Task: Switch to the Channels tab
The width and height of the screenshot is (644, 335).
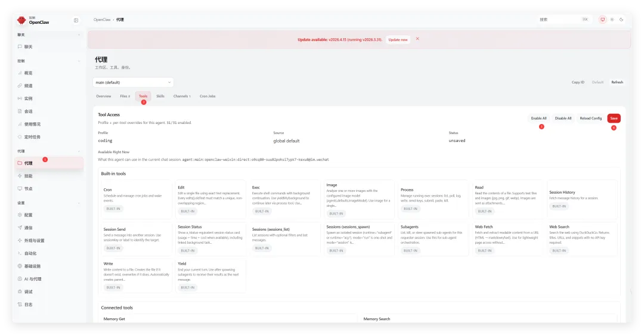Action: (181, 96)
